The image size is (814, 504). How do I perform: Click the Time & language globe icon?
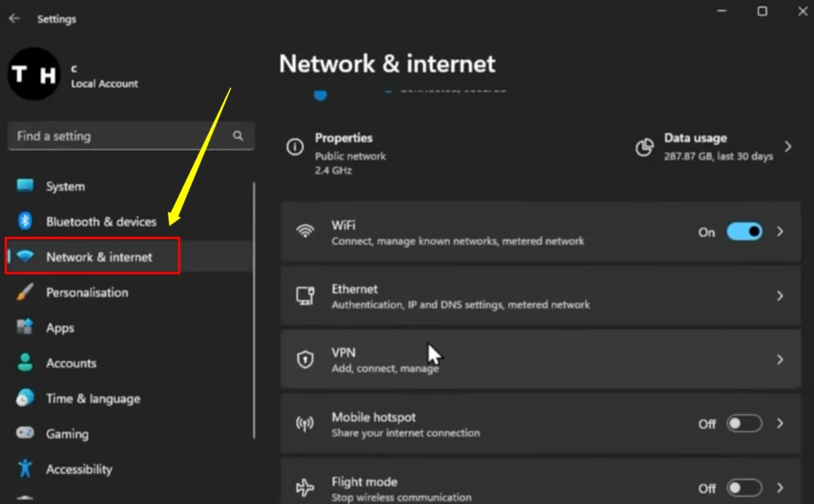tap(25, 398)
